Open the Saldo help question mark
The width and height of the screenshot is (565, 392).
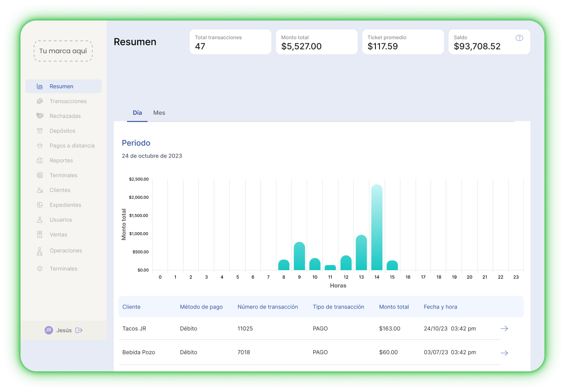(519, 38)
